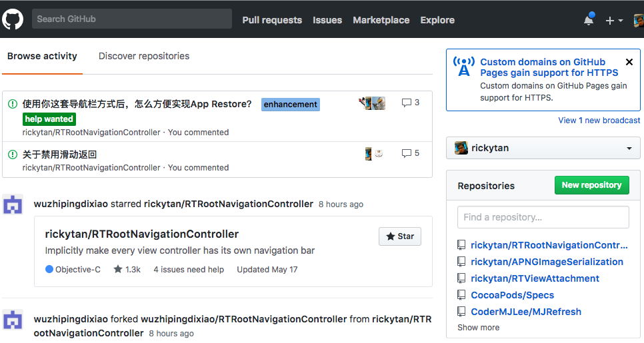644x343 pixels.
Task: Click wuzhipingdixiao avatar beside starred event
Action: pos(13,204)
